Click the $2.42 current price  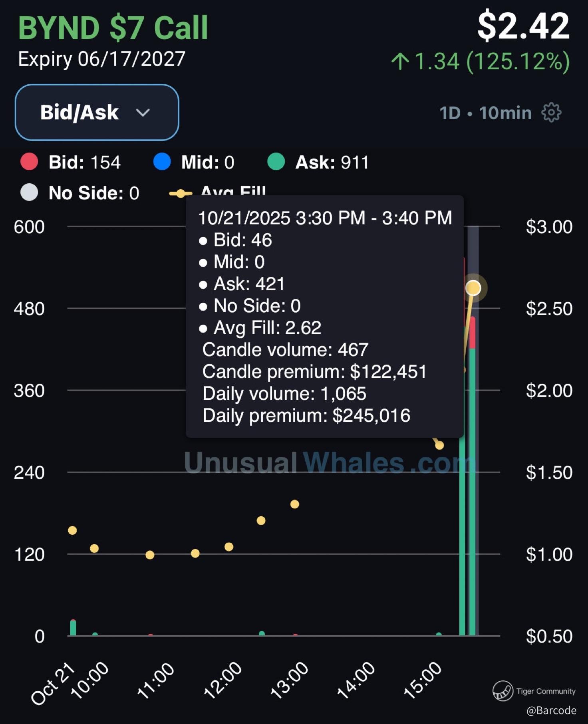click(x=523, y=26)
